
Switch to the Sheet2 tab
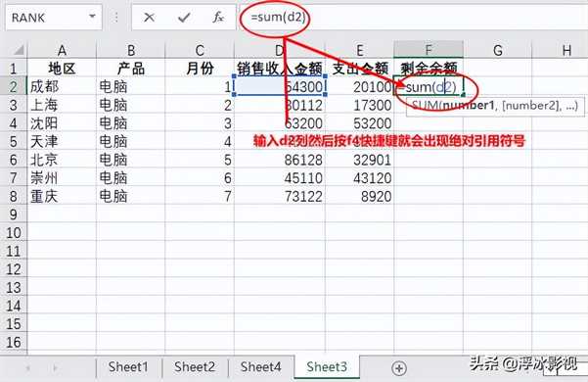click(x=195, y=367)
